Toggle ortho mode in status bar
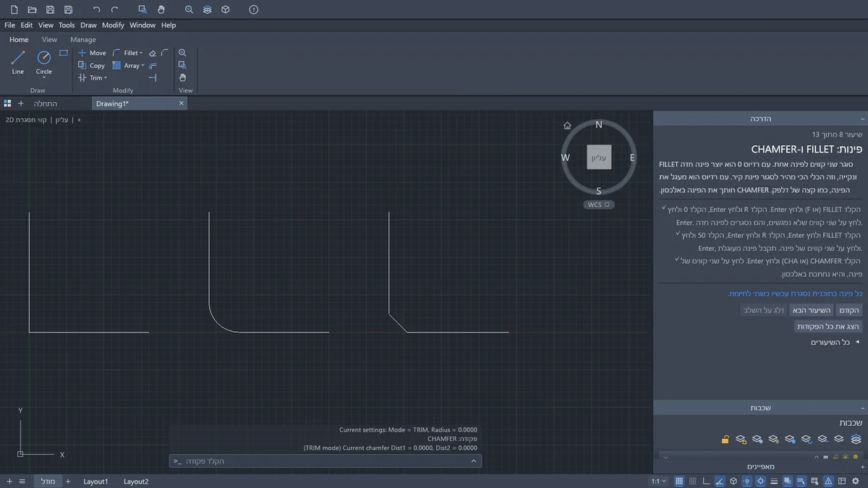 [707, 481]
